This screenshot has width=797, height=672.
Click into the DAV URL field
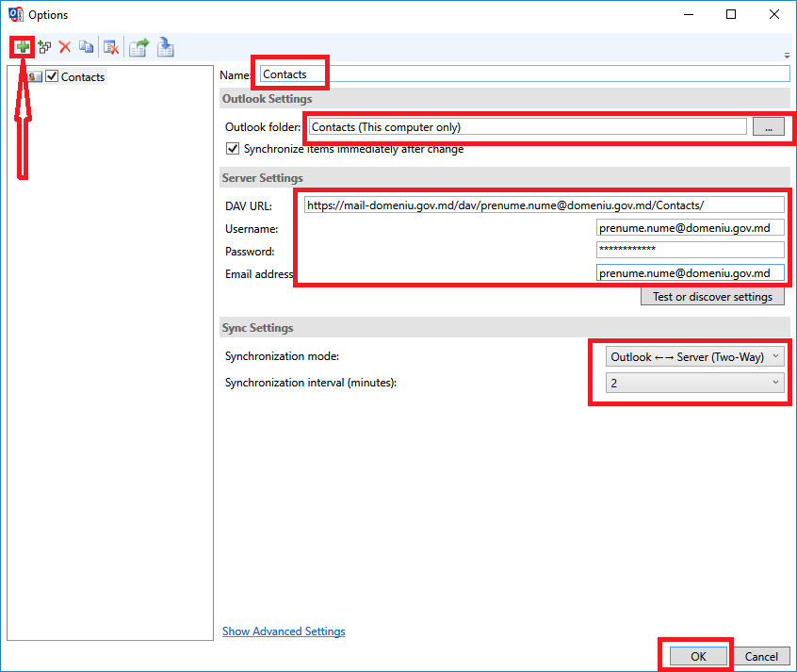tap(544, 205)
